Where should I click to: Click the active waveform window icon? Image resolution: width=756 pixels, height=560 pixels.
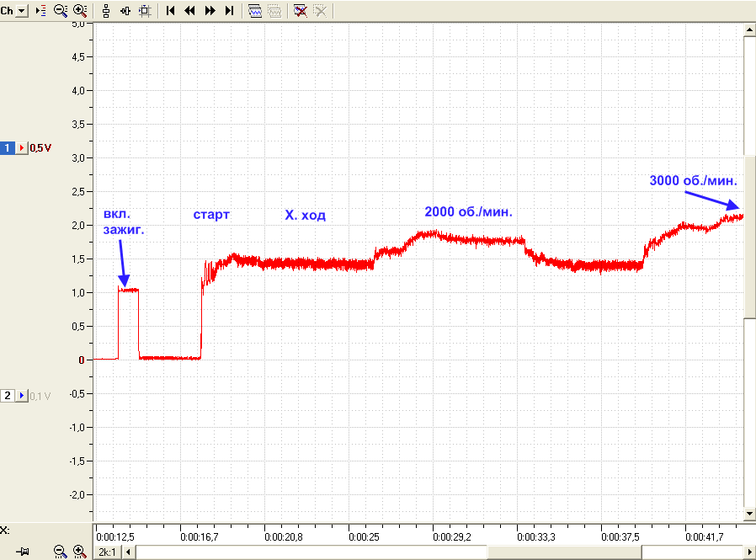click(255, 11)
